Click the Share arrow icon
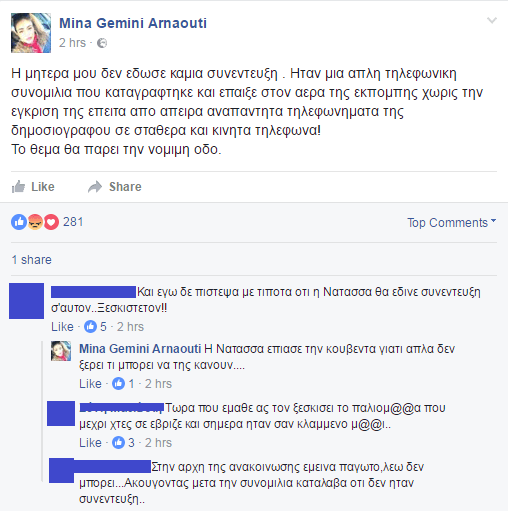 pyautogui.click(x=95, y=187)
